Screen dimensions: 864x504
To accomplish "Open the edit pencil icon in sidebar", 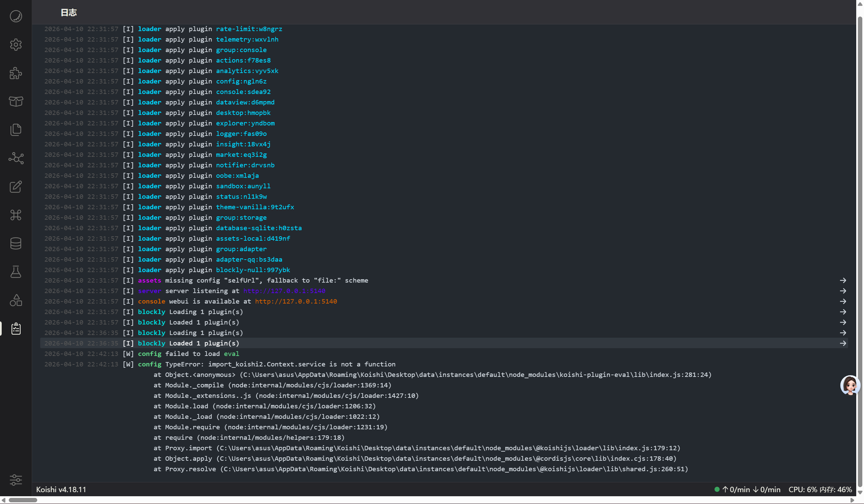I will (16, 187).
